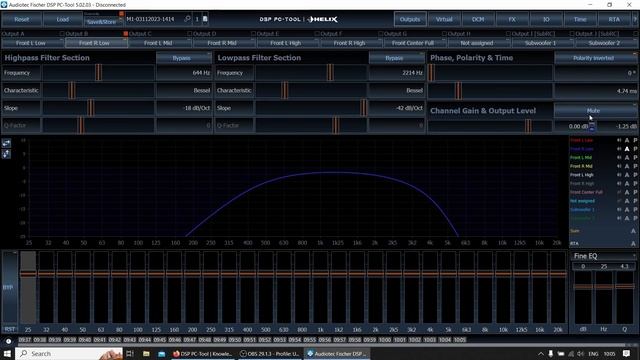Click the search magnifier icon beside setup name
Image resolution: width=640 pixels, height=360 pixels.
[x=187, y=19]
